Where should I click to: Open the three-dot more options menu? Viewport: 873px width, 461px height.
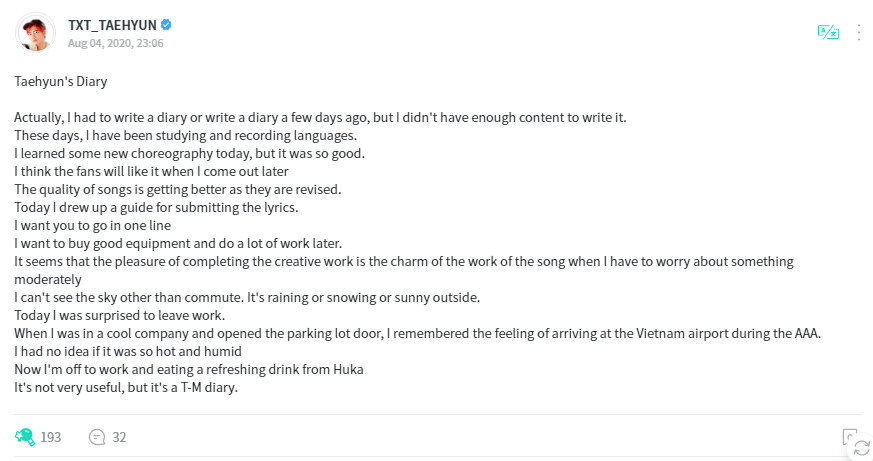859,32
